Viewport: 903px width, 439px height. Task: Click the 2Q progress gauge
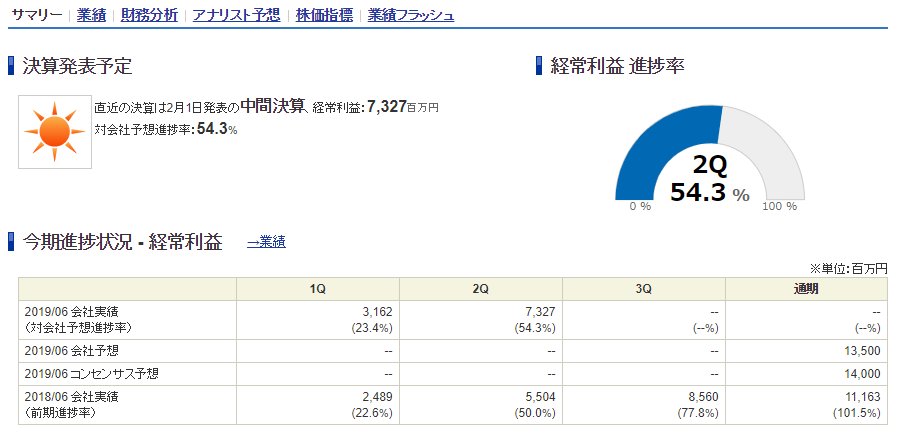pyautogui.click(x=710, y=153)
